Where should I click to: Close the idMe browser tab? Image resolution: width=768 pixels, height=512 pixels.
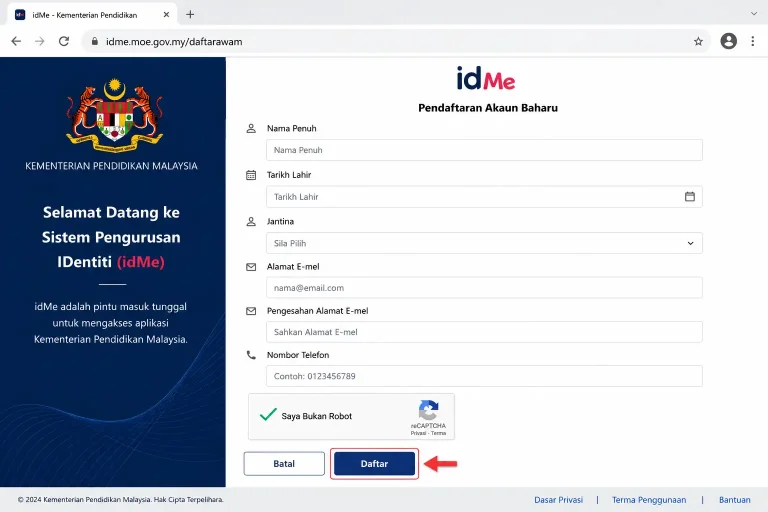tap(166, 15)
